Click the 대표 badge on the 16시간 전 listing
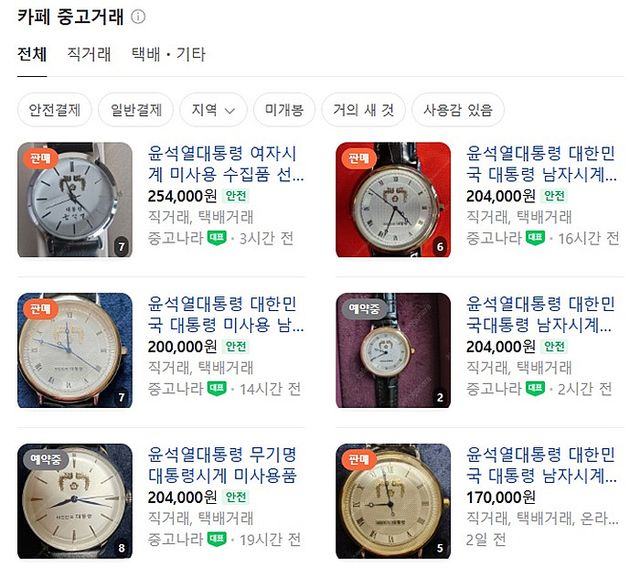This screenshot has height=580, width=640. (x=535, y=238)
